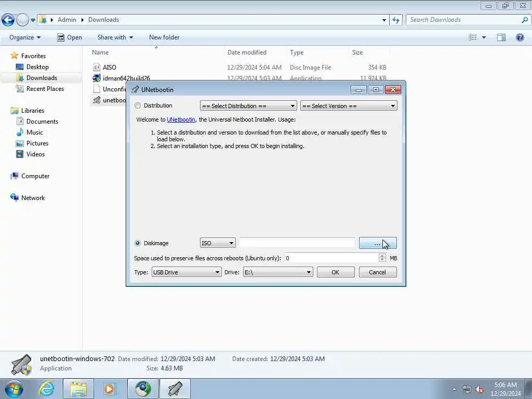Click the Explorer help icon
Viewport: 532px width, 399px height.
(520, 37)
